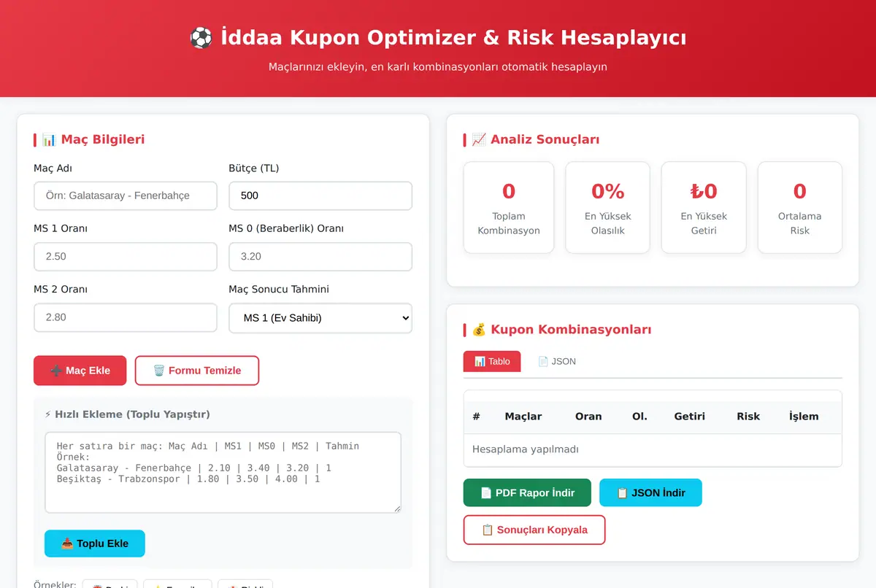The image size is (876, 588).
Task: Focus the MS 0 (Beraberlik) Oranı input
Action: pos(320,257)
